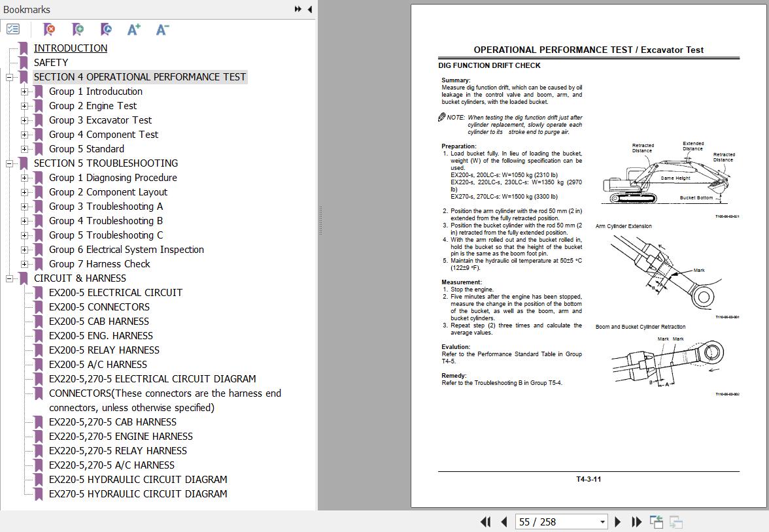Image resolution: width=769 pixels, height=532 pixels.
Task: Select SECTION 5 TROUBLESHOOTING bookmark
Action: point(106,163)
